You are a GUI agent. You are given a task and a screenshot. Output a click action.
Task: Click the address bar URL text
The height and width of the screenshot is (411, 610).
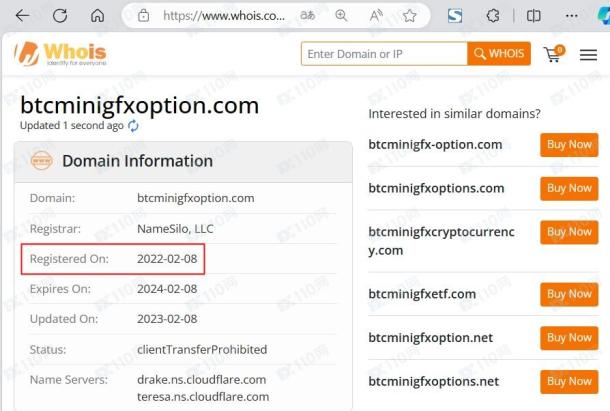[224, 16]
